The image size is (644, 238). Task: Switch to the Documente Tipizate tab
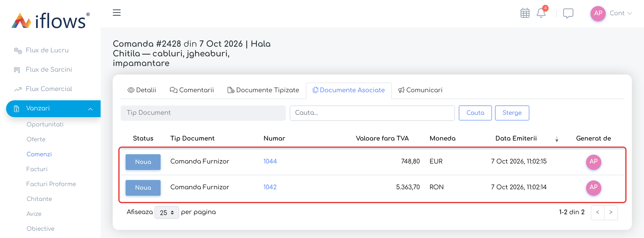(x=263, y=90)
